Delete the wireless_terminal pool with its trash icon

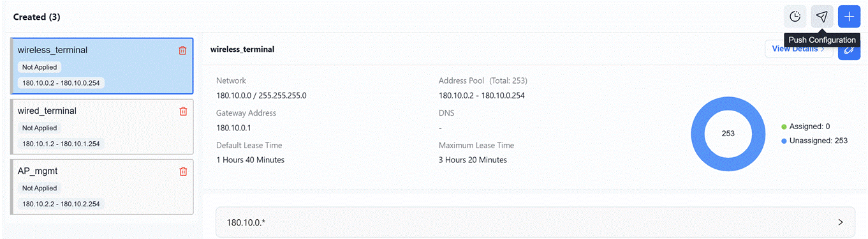click(x=183, y=50)
